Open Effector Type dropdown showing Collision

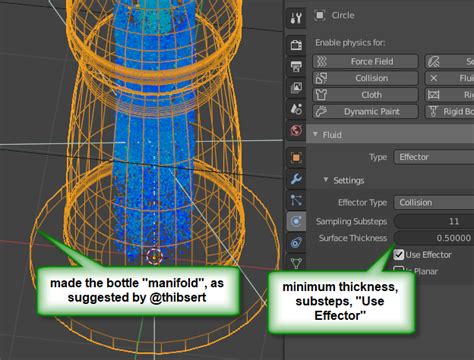[434, 202]
